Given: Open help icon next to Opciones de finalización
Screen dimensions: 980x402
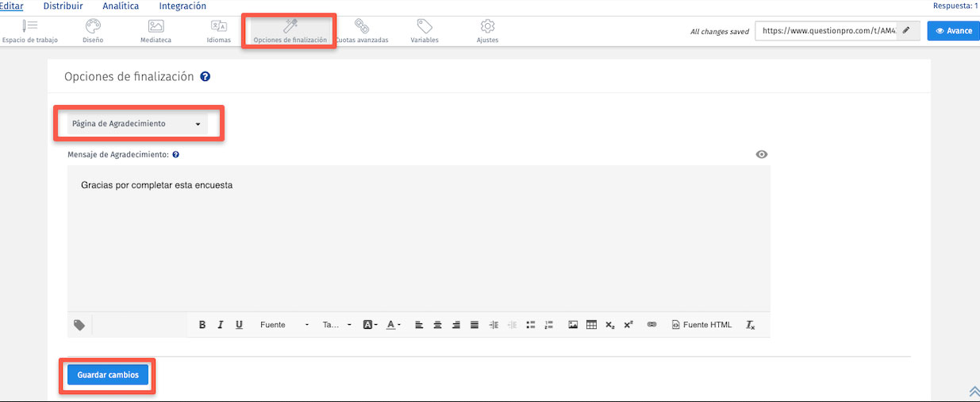Looking at the screenshot, I should coord(206,77).
